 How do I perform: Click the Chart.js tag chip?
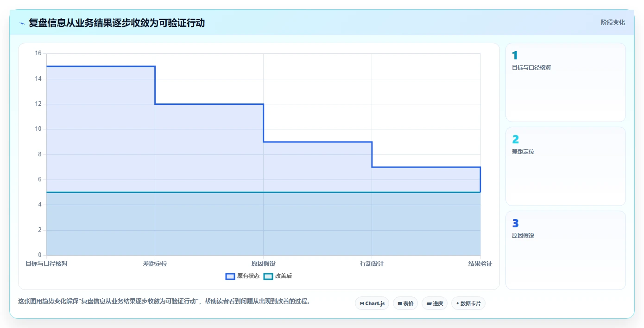click(x=372, y=303)
